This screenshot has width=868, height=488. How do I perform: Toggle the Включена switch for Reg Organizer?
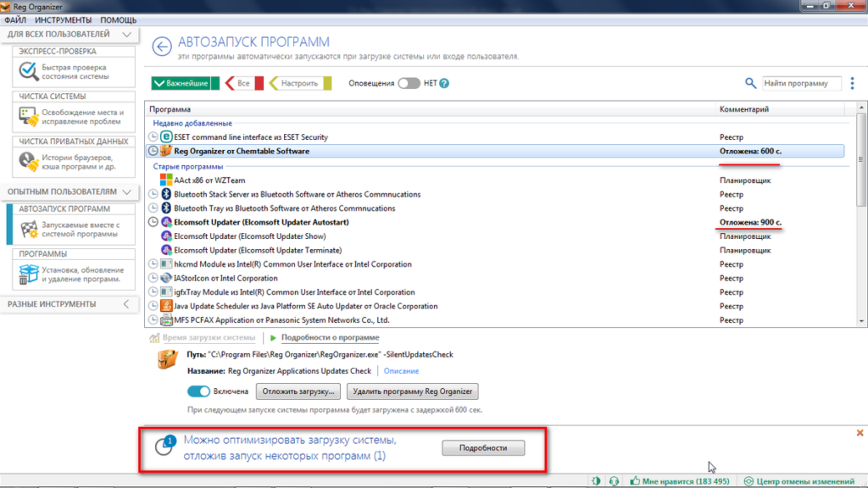pos(198,391)
